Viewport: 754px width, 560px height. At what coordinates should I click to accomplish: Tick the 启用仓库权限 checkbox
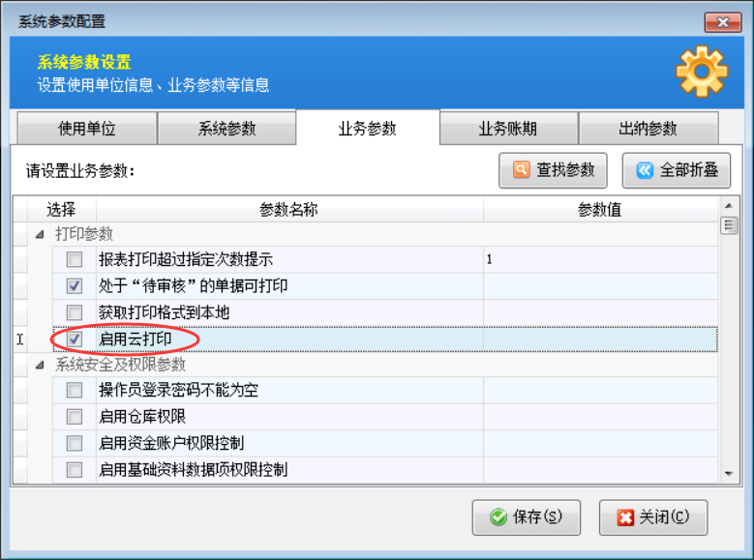point(75,417)
